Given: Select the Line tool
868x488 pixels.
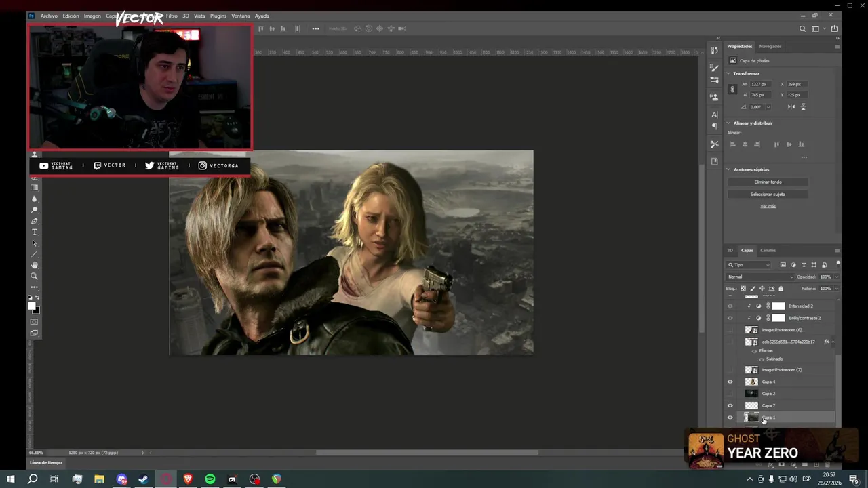Looking at the screenshot, I should pyautogui.click(x=35, y=254).
